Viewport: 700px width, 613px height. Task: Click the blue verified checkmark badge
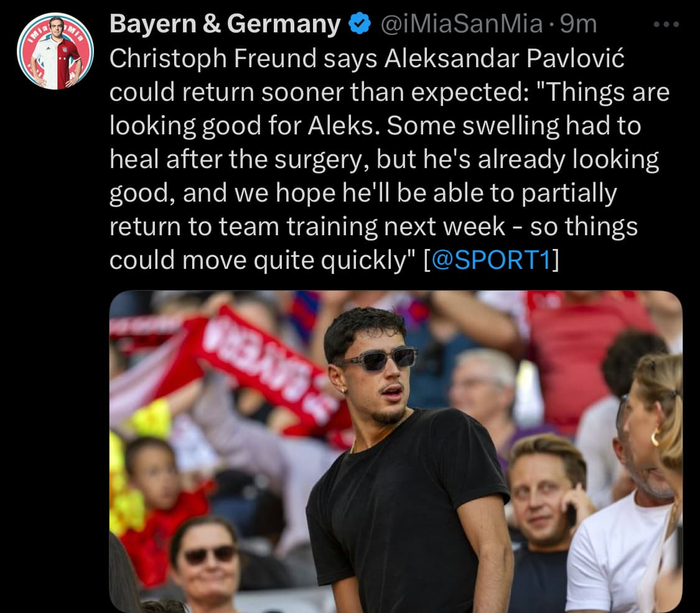pos(360,24)
